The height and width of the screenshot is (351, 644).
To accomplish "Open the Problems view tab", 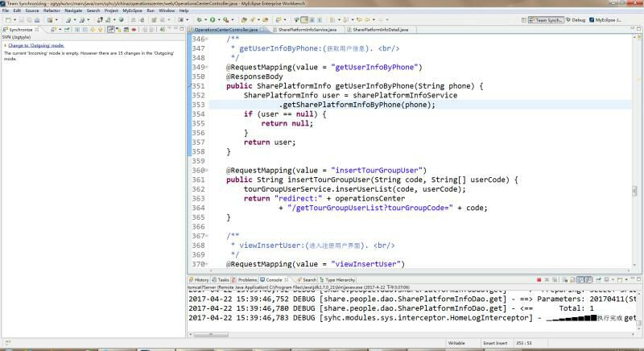I will click(246, 279).
